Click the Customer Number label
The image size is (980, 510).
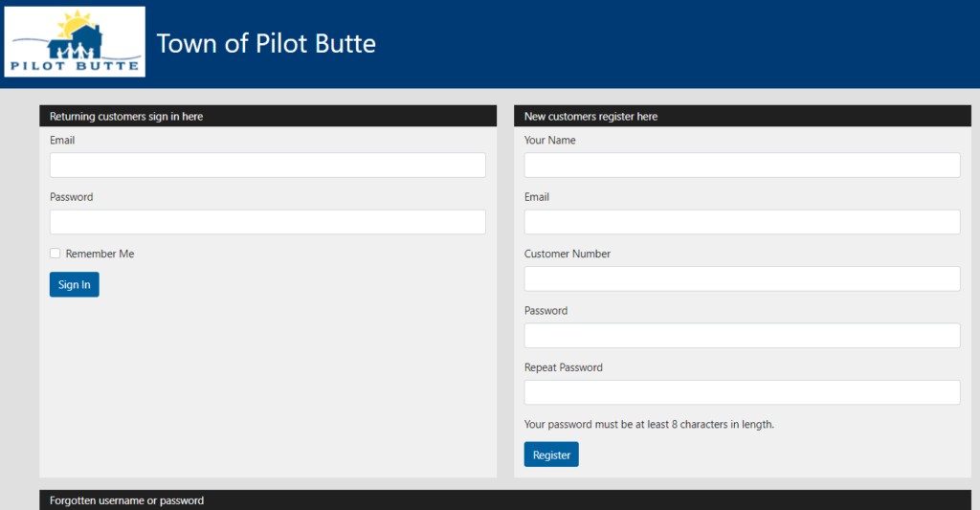[568, 254]
